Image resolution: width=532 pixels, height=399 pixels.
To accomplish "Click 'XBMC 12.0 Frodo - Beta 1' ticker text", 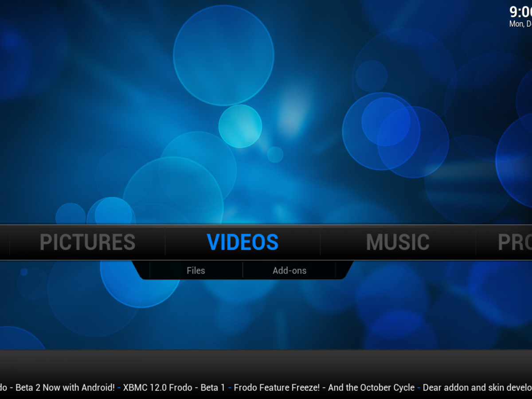I will tap(174, 387).
